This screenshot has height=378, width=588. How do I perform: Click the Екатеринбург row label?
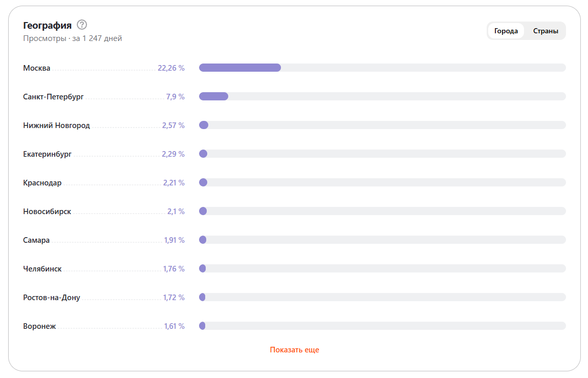click(x=47, y=154)
